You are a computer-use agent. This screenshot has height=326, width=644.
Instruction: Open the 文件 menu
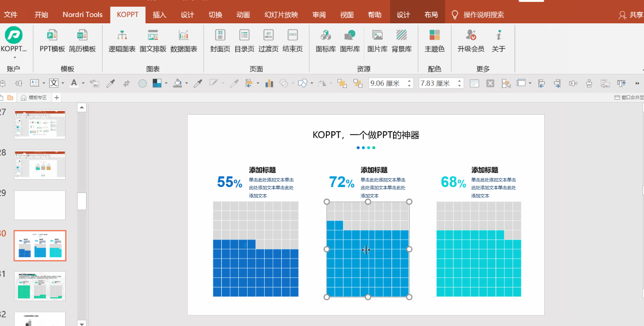pos(11,15)
